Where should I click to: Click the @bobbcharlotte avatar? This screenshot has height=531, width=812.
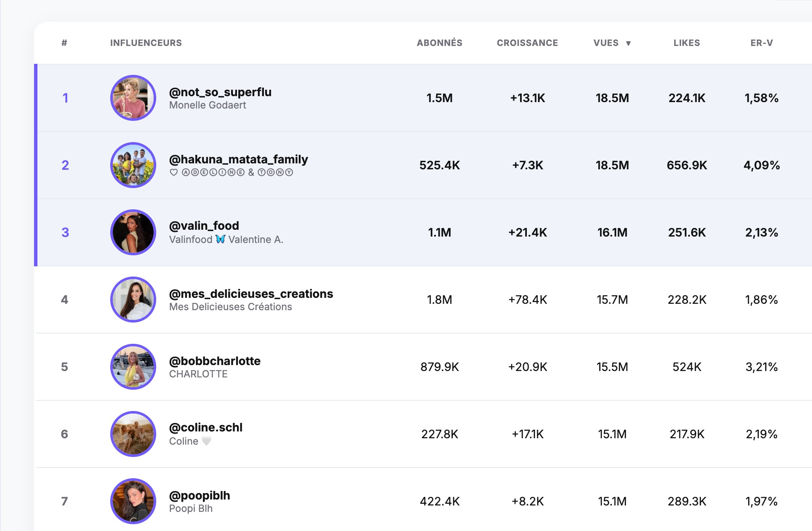pos(133,367)
